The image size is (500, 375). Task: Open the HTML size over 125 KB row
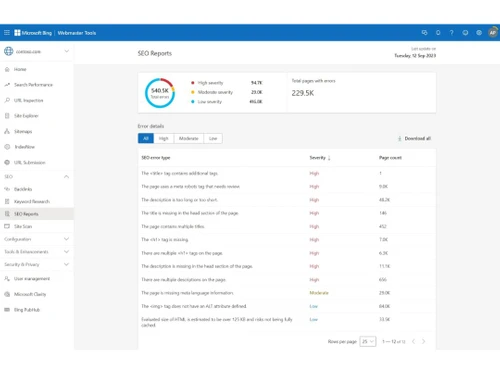(287, 322)
